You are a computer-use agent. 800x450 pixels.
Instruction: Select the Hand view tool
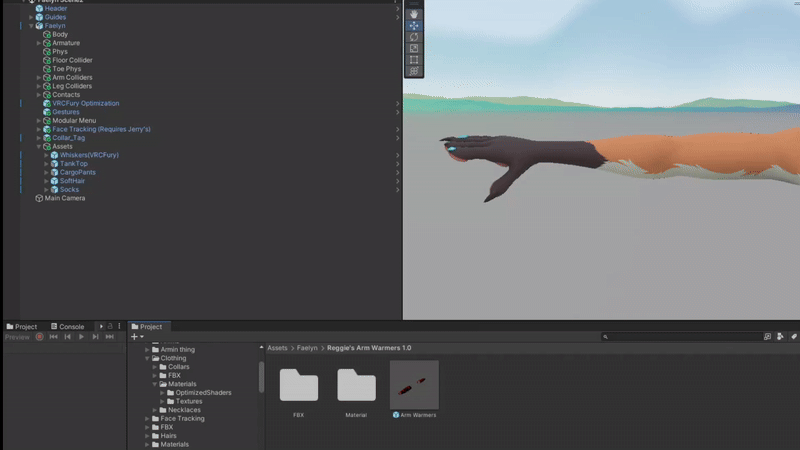click(414, 14)
